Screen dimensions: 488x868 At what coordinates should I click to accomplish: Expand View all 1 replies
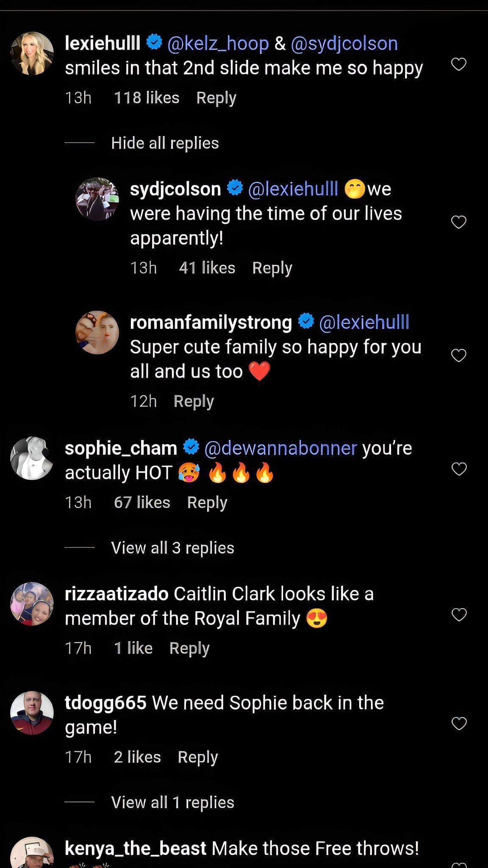[172, 802]
